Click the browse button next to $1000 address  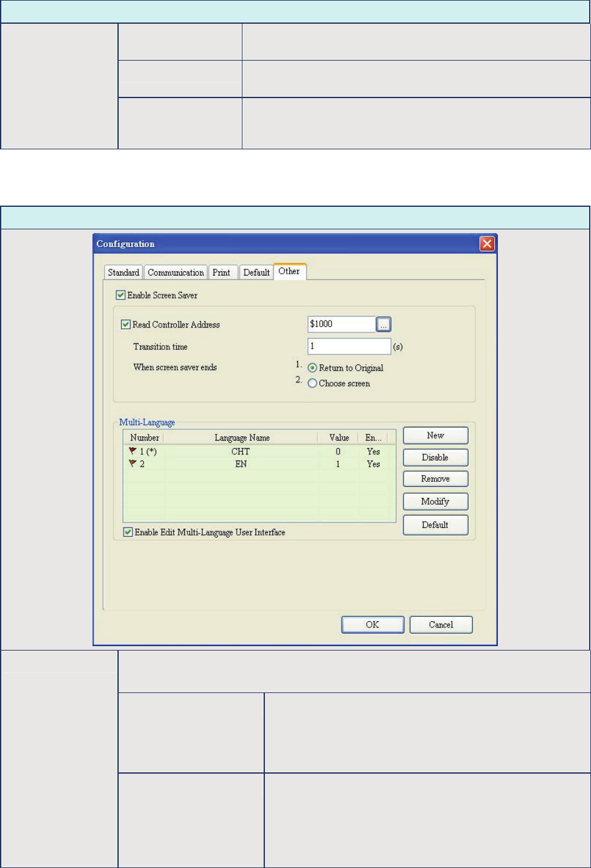[384, 324]
